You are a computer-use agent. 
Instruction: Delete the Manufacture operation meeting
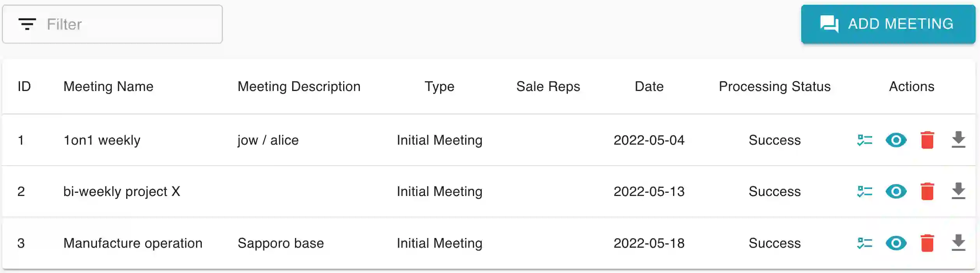click(927, 243)
